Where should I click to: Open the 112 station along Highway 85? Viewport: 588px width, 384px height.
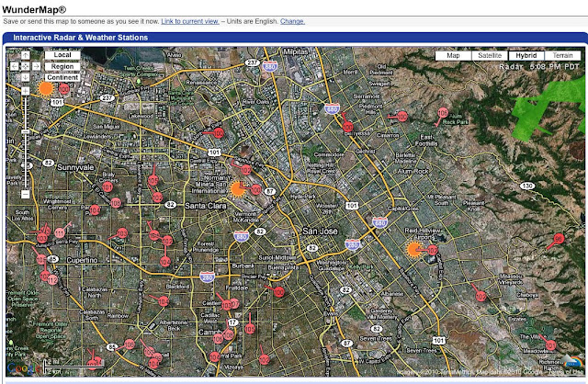tap(52, 279)
